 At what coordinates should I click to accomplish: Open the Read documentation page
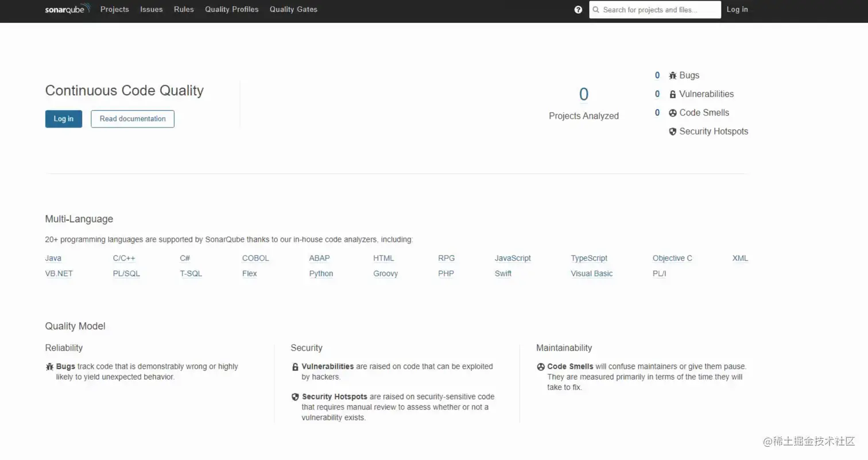[132, 119]
